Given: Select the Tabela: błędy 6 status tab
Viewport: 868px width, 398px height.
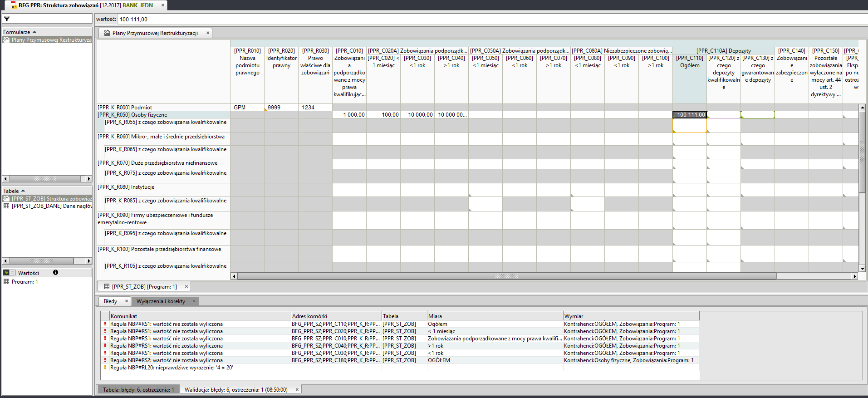Looking at the screenshot, I should pos(138,390).
